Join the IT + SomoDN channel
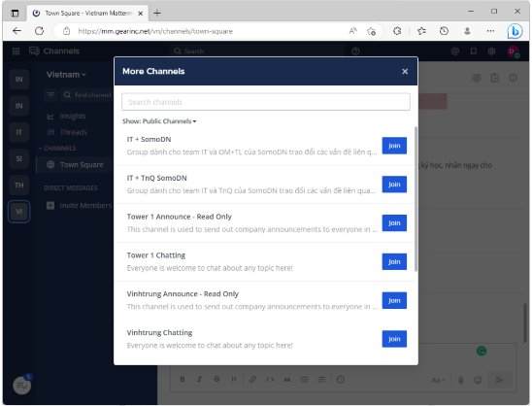This screenshot has height=406, width=532. click(x=394, y=146)
